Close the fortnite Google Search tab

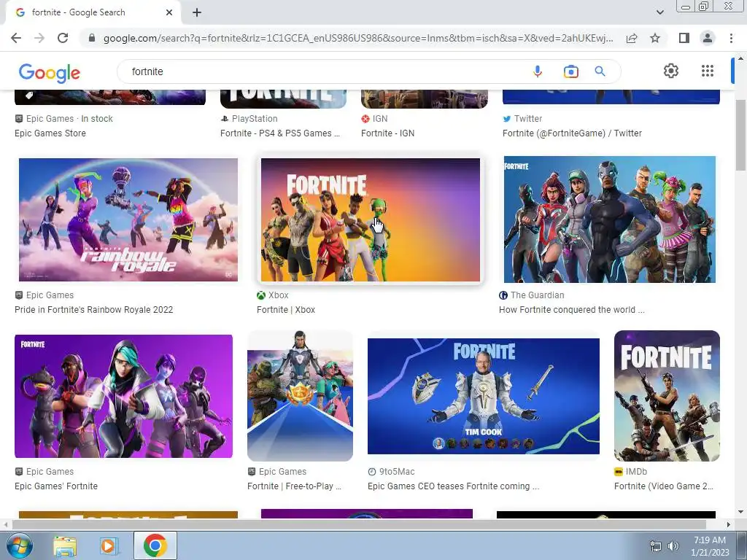(169, 12)
